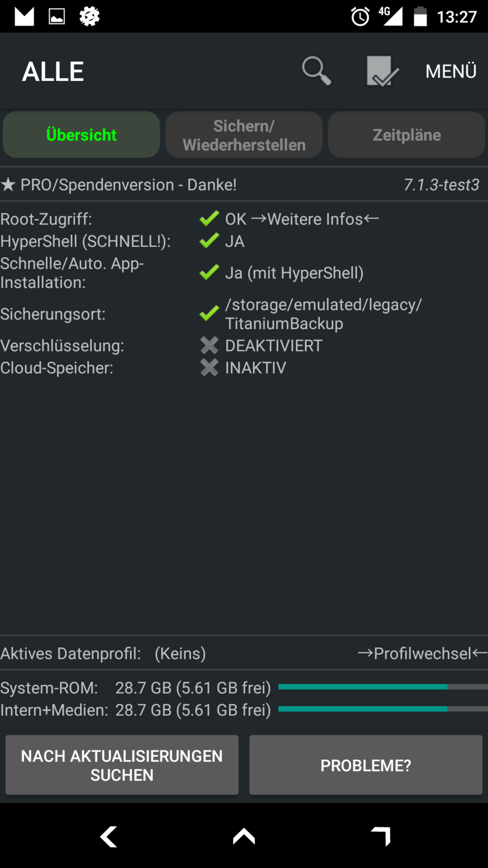Tap the HyperShell green checkmark

(209, 241)
